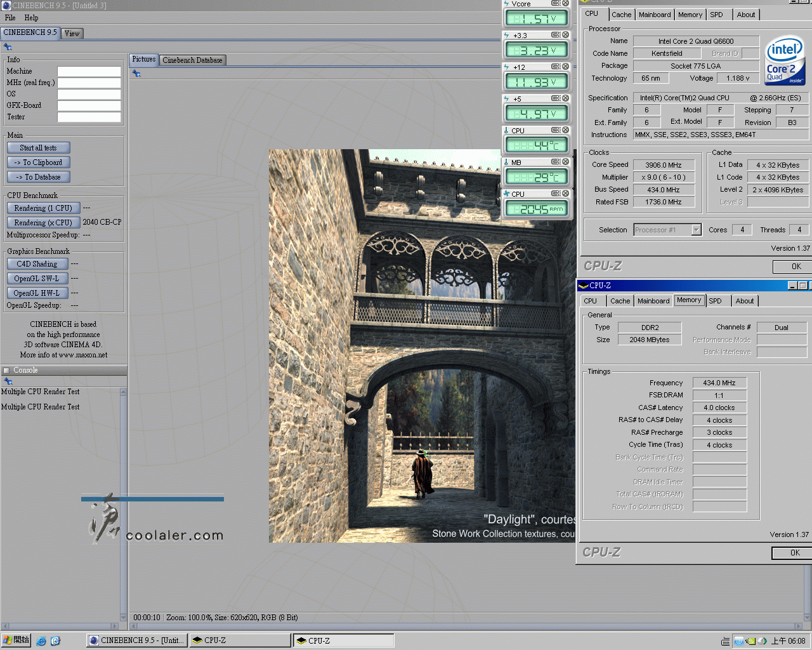Toggle the Console panel checkbox

tap(6, 371)
